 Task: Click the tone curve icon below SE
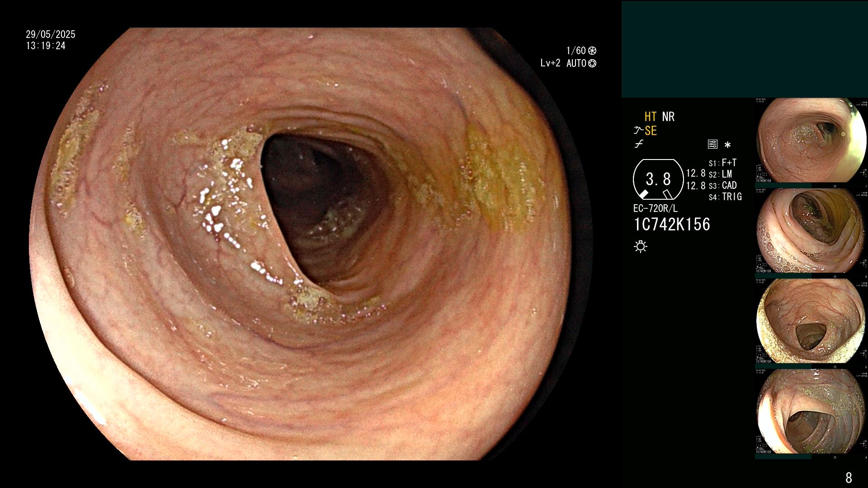pyautogui.click(x=639, y=144)
